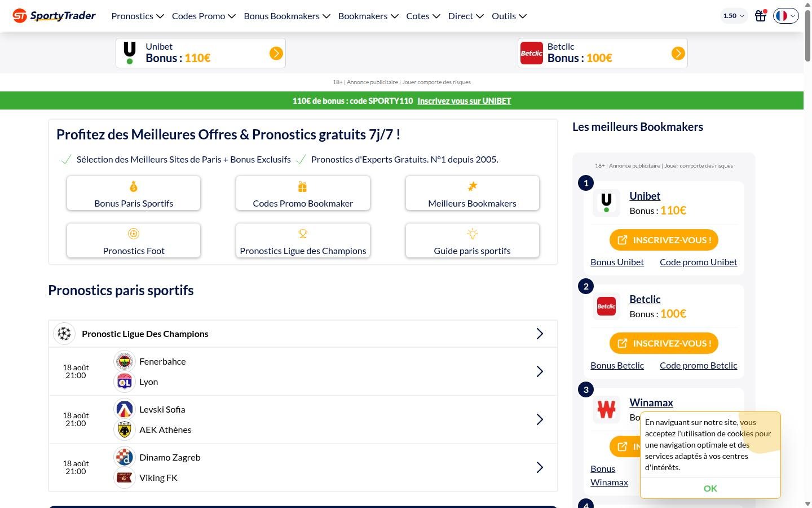Click Betclic logo in best bookmakers list
This screenshot has height=508, width=812.
pos(606,306)
